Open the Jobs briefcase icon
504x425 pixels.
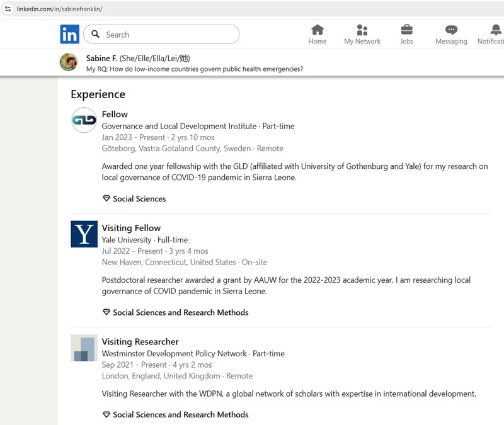pyautogui.click(x=406, y=30)
